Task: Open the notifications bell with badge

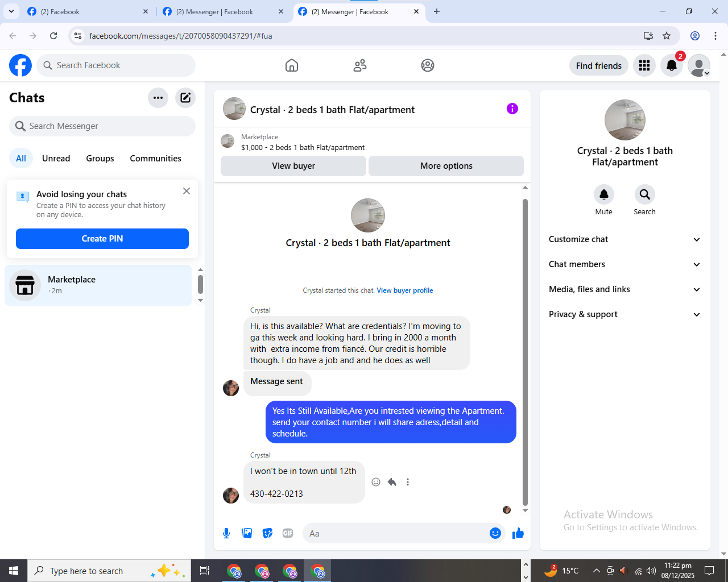Action: [672, 65]
